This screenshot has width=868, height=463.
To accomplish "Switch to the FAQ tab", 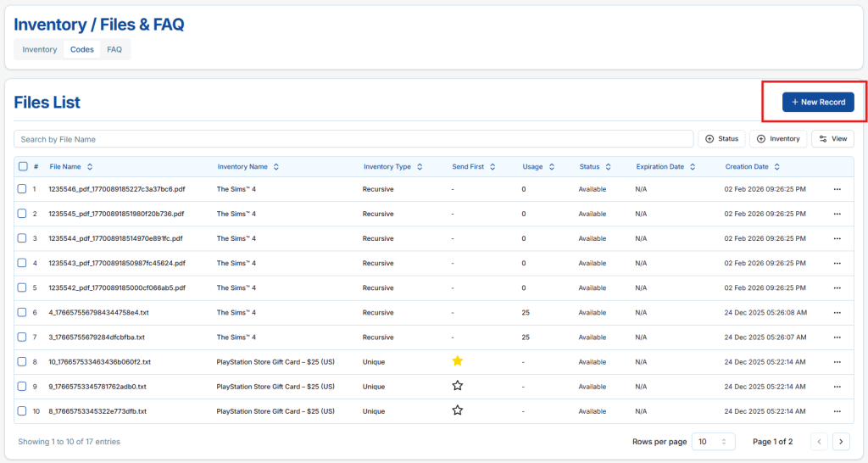I will point(114,49).
